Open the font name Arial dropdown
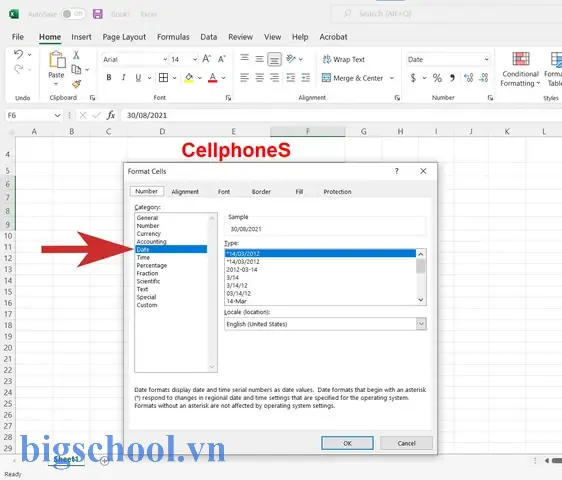Viewport: 562px width, 480px height. click(165, 59)
